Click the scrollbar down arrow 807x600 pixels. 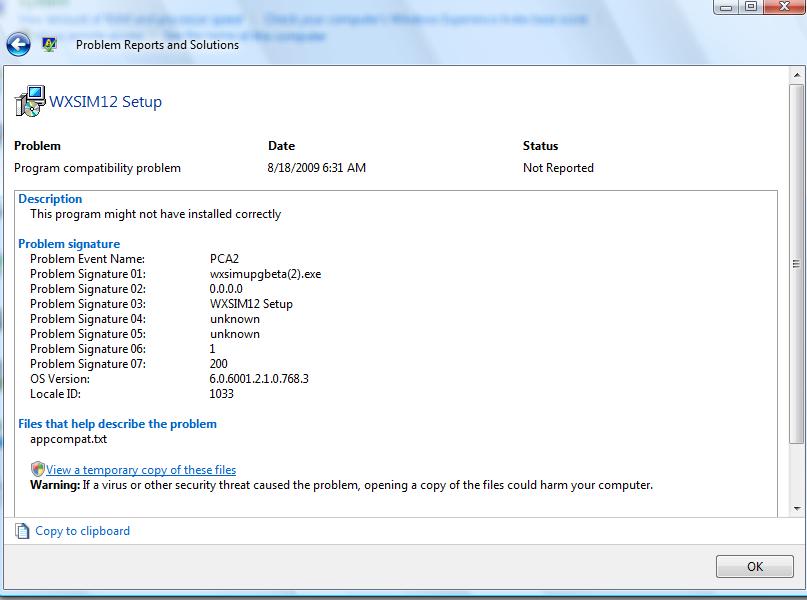coord(797,508)
